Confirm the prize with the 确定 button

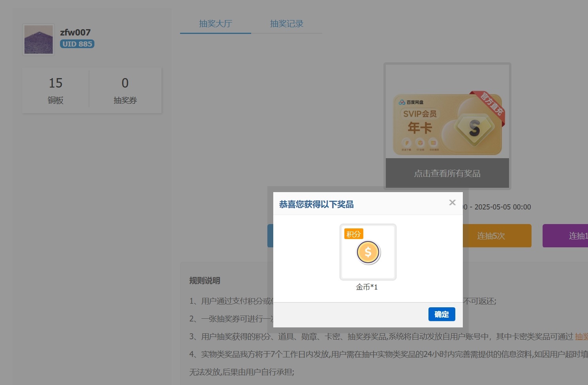(x=441, y=314)
